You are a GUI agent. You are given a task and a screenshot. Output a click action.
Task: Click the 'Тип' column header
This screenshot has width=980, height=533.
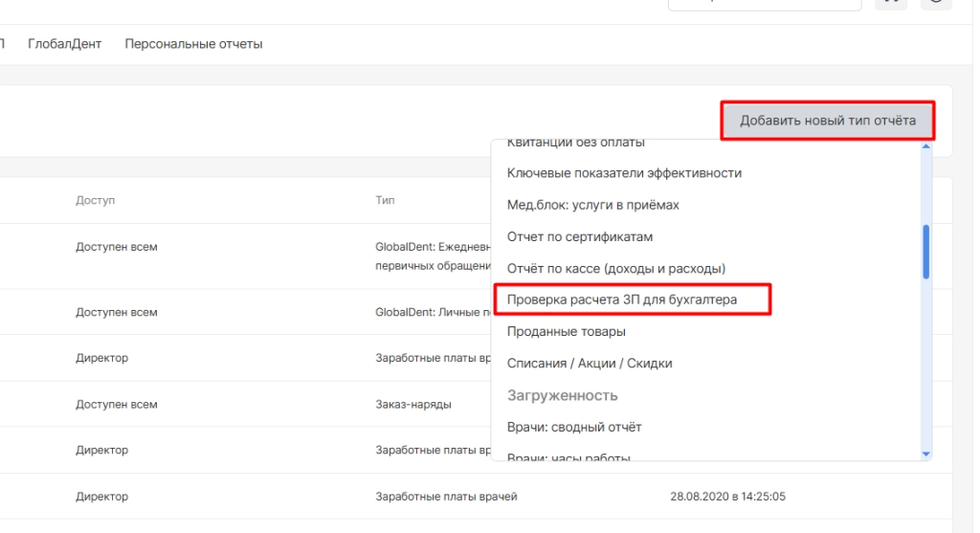(384, 200)
